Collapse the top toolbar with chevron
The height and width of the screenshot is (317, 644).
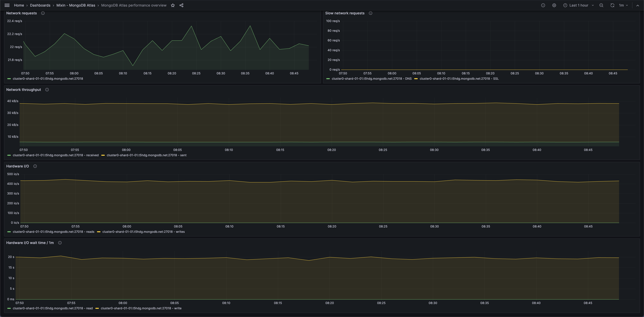click(x=637, y=5)
